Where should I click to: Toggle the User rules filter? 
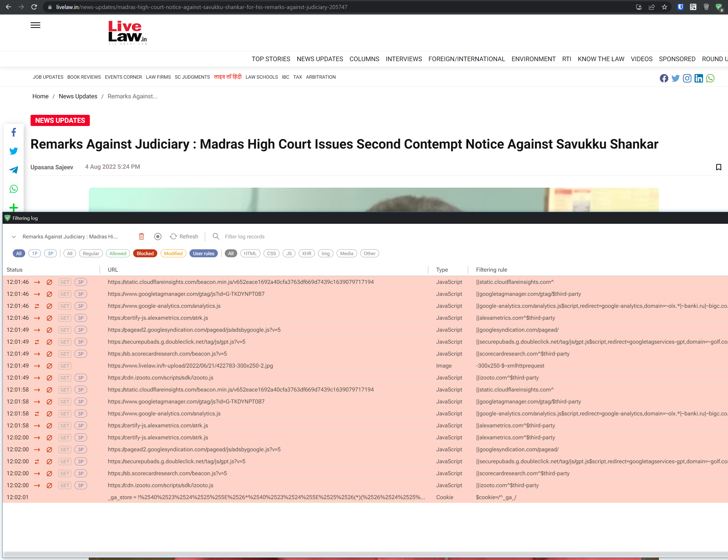coord(203,253)
